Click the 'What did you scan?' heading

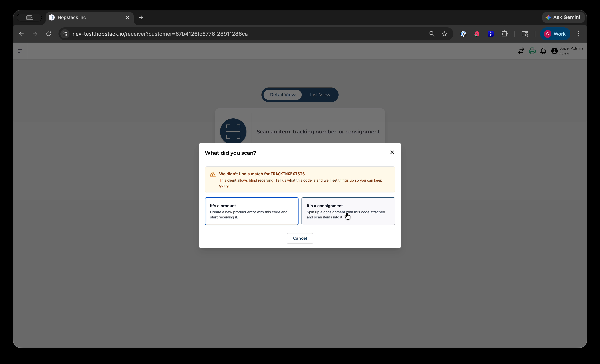click(x=230, y=153)
